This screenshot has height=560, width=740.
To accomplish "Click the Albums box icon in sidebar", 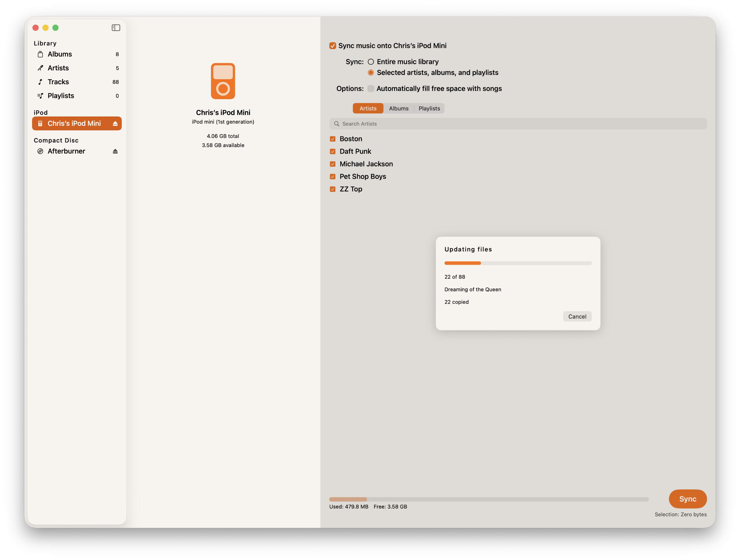I will [x=40, y=54].
